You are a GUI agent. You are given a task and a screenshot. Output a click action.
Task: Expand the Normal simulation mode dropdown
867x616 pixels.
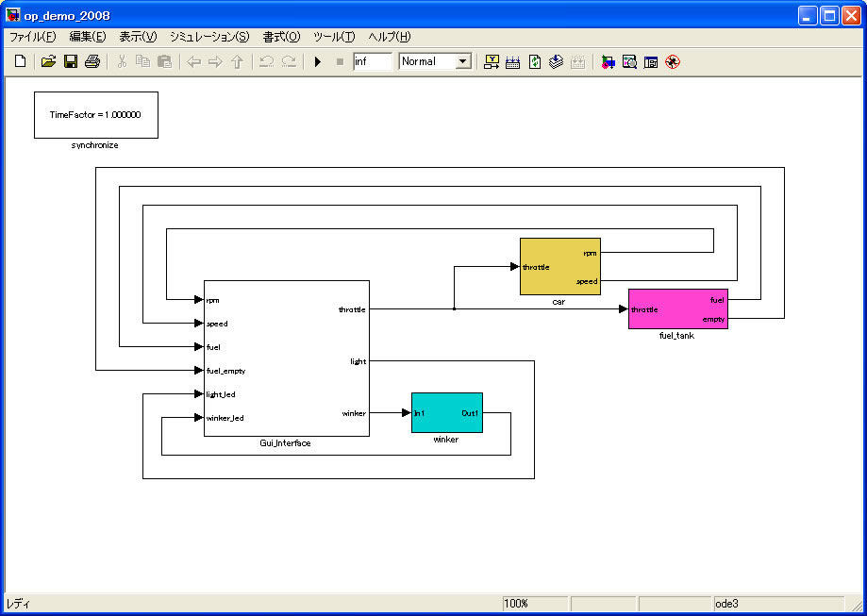pos(462,62)
